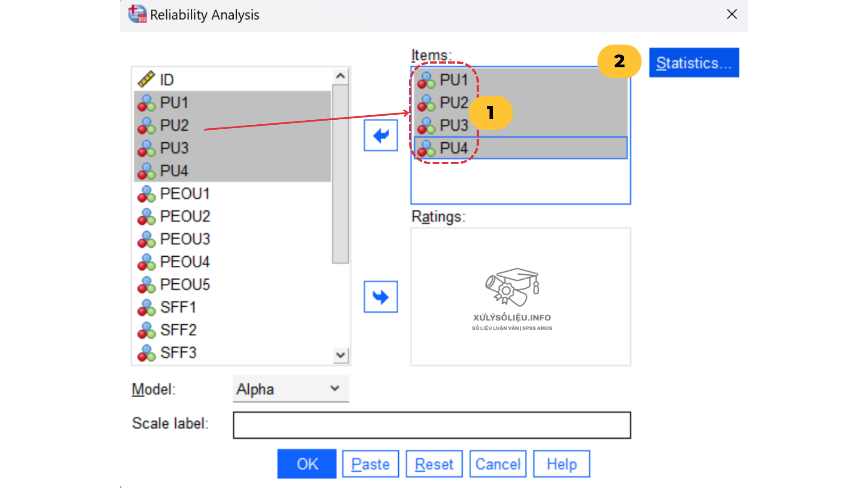868x488 pixels.
Task: Select PU4 in the Items box
Action: point(520,148)
